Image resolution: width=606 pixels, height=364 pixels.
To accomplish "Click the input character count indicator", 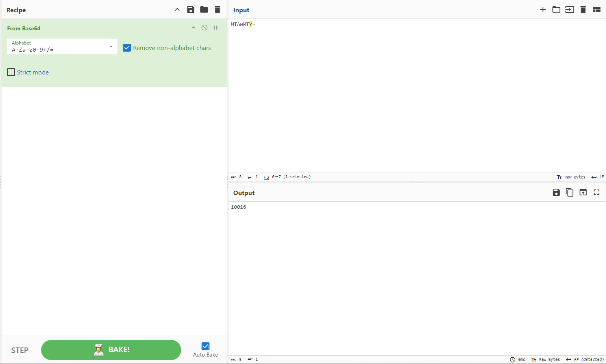I will point(236,177).
